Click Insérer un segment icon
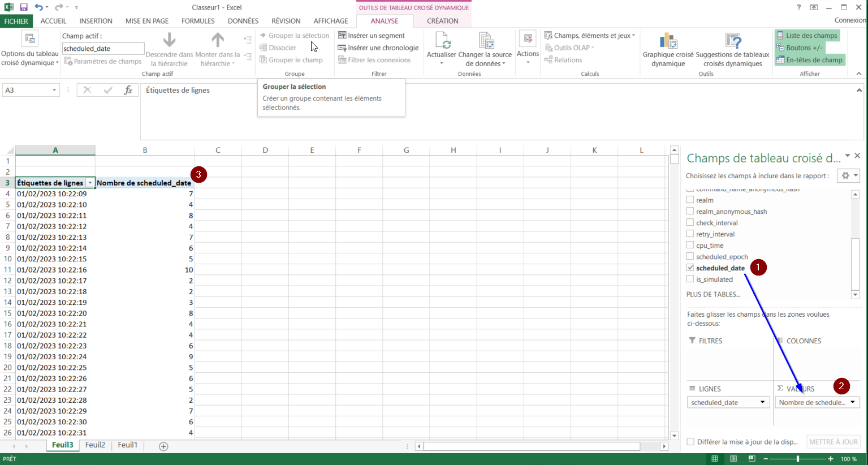868x465 pixels. click(342, 36)
